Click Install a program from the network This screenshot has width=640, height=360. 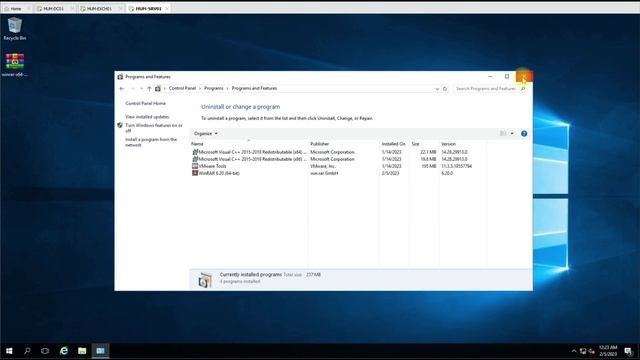pos(151,142)
